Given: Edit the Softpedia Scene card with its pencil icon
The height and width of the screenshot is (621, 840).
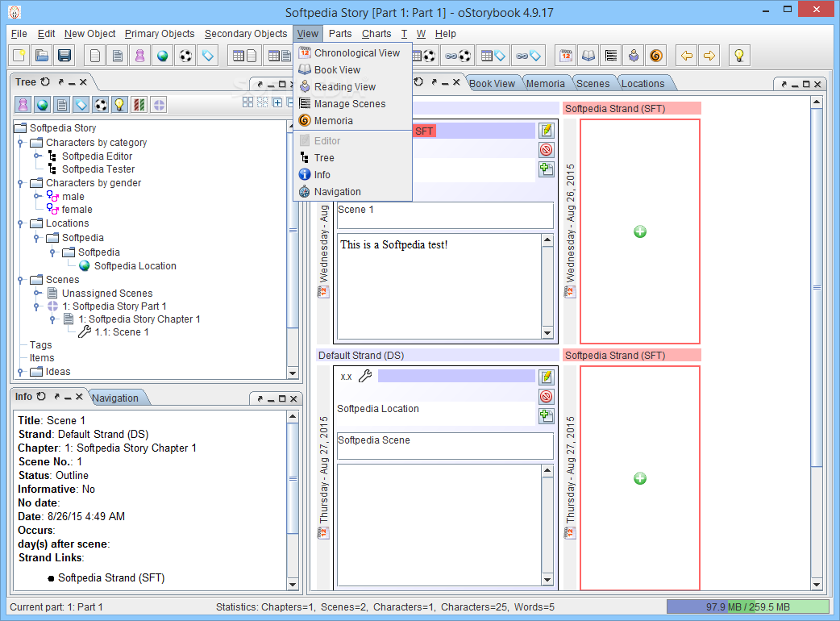Looking at the screenshot, I should point(547,377).
